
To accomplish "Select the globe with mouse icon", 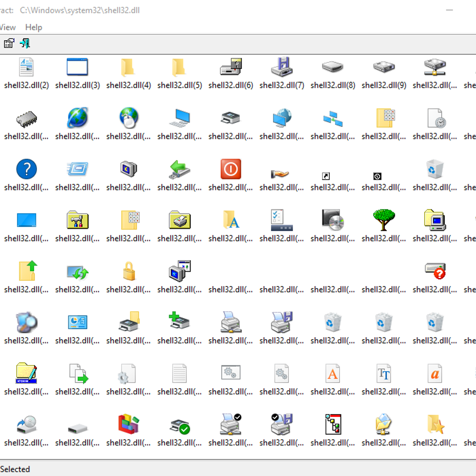I will (x=129, y=118).
